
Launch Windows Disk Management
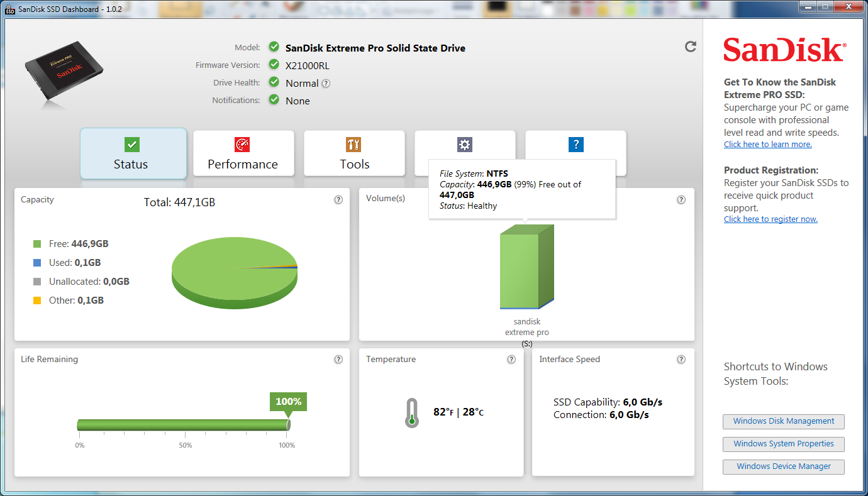pyautogui.click(x=783, y=421)
